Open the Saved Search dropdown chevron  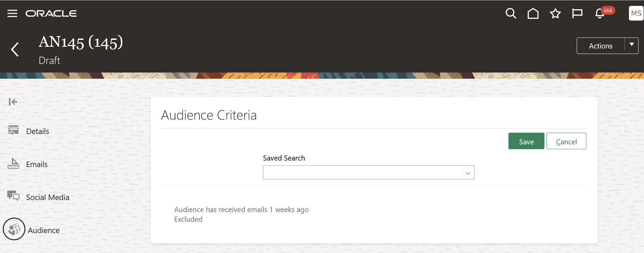coord(468,173)
